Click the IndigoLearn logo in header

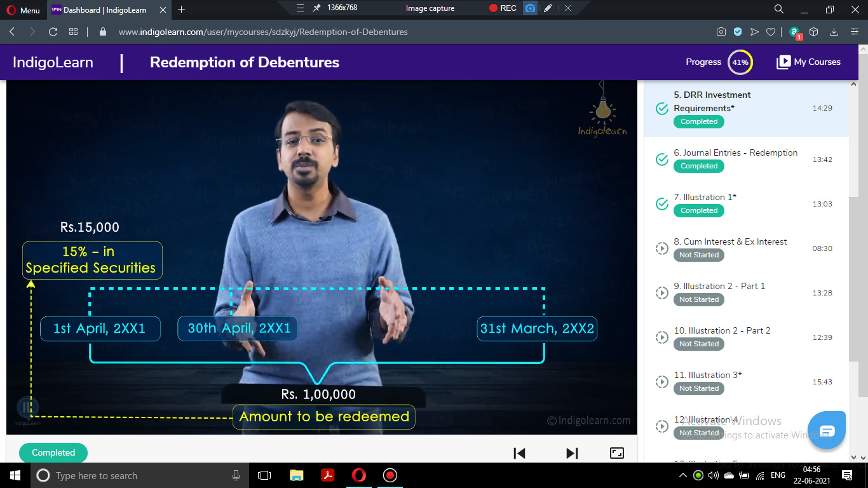pos(53,62)
